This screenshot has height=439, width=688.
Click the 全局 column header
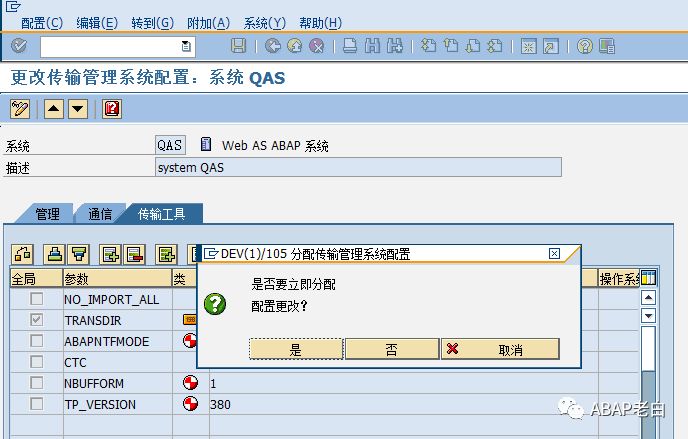click(36, 278)
